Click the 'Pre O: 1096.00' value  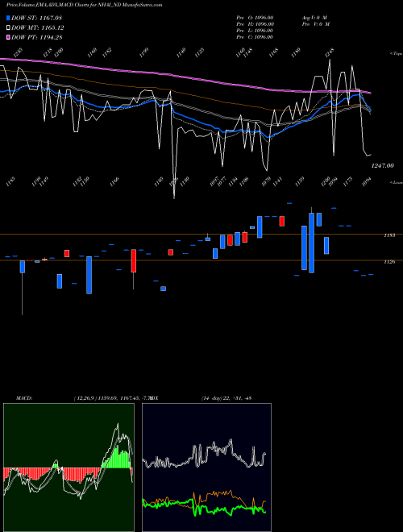pos(255,18)
